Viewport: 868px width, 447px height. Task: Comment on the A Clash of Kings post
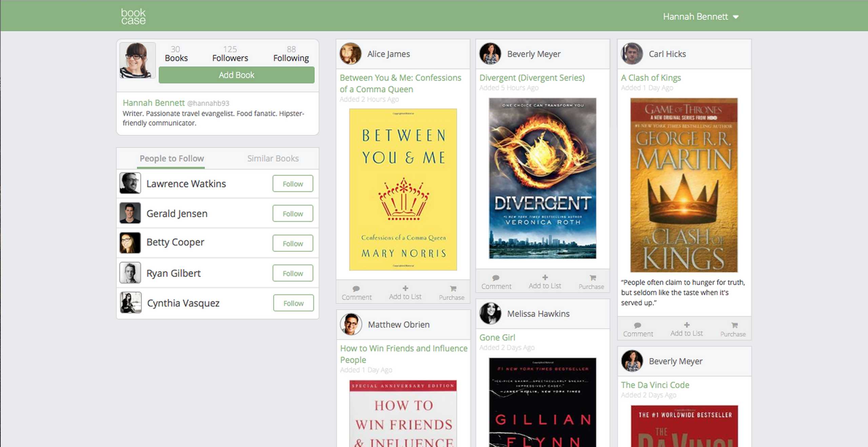638,330
